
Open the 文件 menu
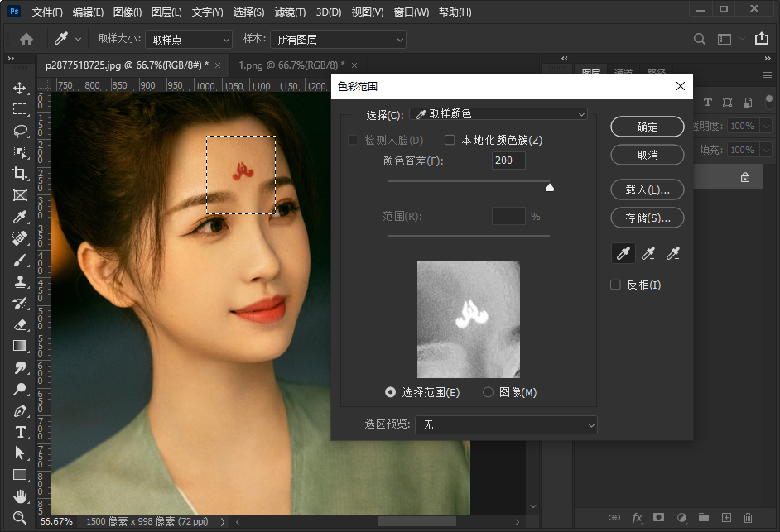47,12
